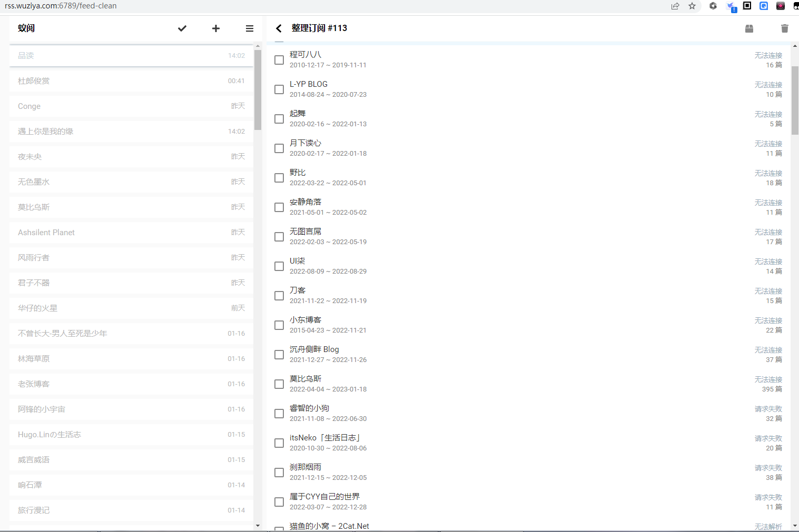Open Hugo.Linの生活志 in feed list
The width and height of the screenshot is (799, 532).
tap(50, 435)
